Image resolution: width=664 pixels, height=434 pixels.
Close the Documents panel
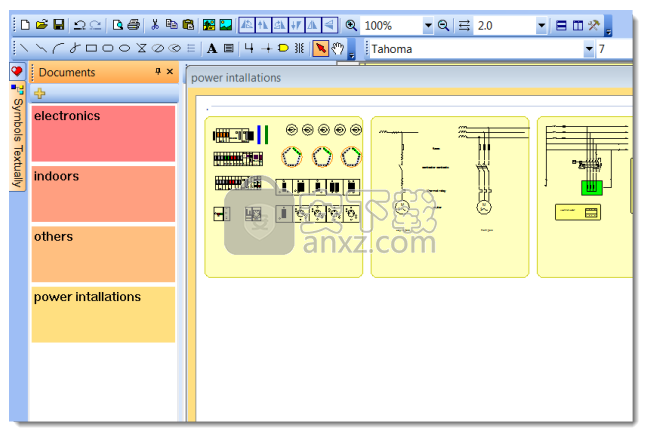pyautogui.click(x=170, y=72)
